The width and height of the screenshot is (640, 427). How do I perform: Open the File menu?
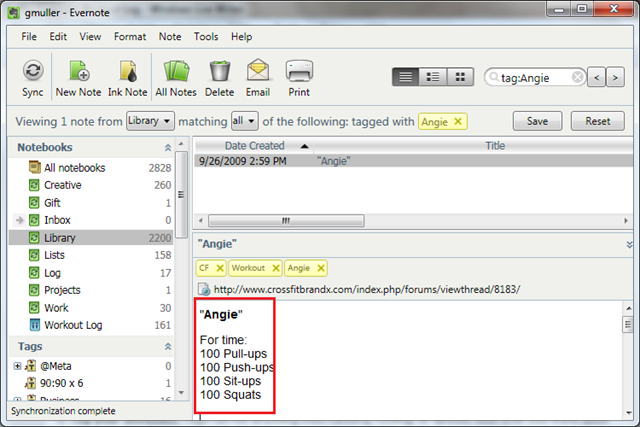(29, 37)
